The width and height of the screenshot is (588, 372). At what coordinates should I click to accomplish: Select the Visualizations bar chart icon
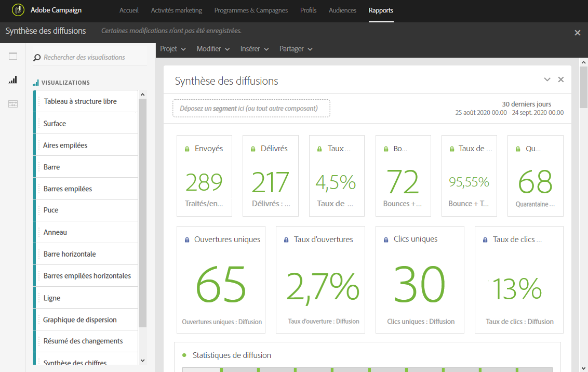[13, 80]
